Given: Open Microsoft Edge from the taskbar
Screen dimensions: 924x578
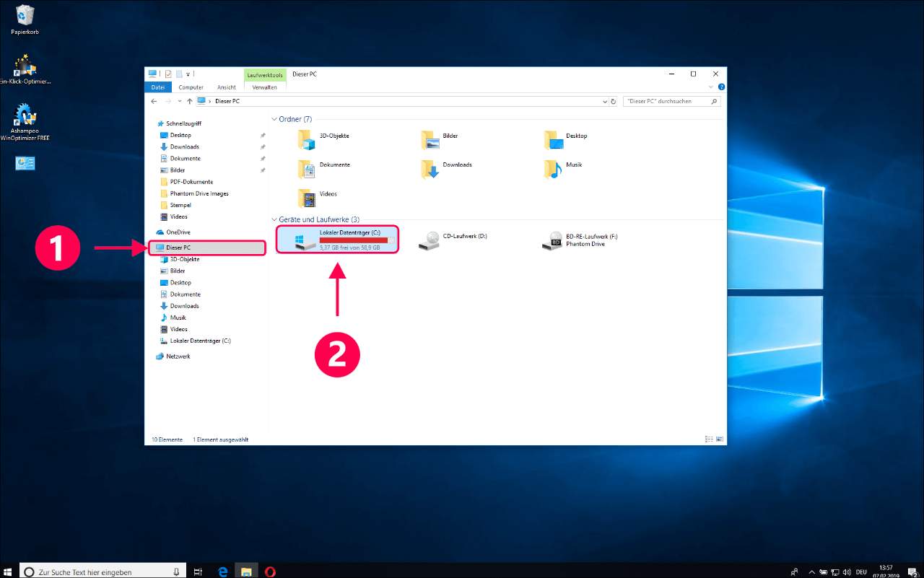Looking at the screenshot, I should (x=223, y=571).
